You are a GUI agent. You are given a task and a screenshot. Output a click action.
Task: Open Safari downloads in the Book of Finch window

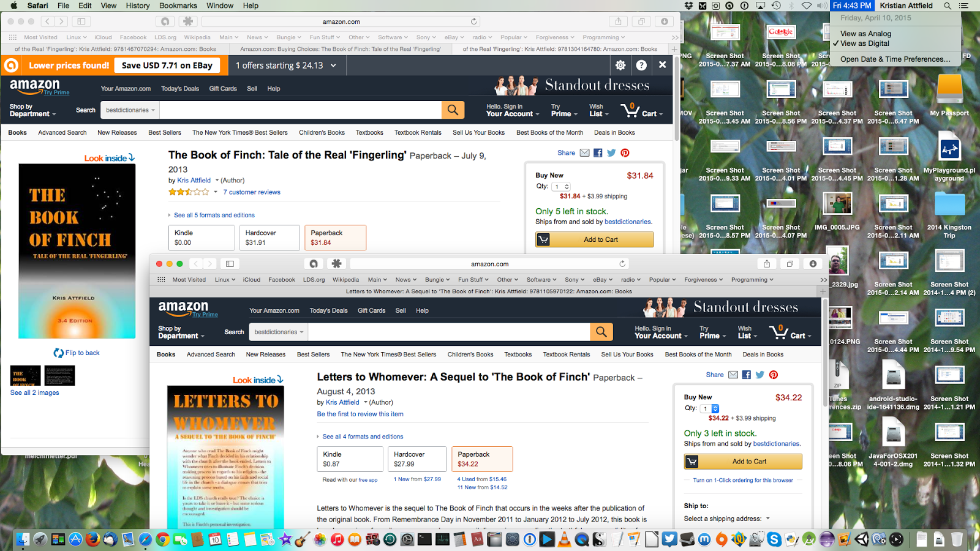point(665,21)
